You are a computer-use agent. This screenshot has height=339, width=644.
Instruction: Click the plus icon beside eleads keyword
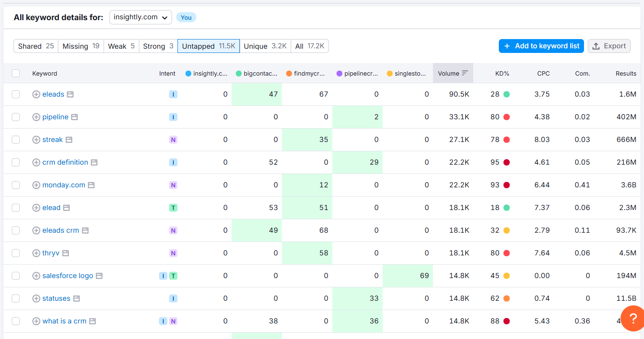(36, 95)
